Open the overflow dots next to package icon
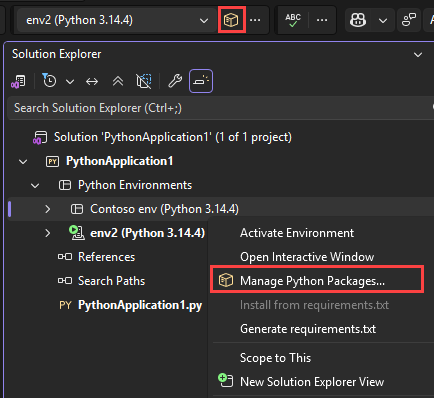The height and width of the screenshot is (398, 434). click(x=255, y=20)
